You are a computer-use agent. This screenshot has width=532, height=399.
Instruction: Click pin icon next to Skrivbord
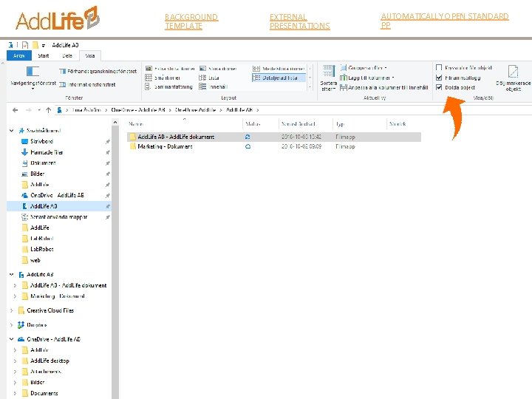pyautogui.click(x=108, y=141)
